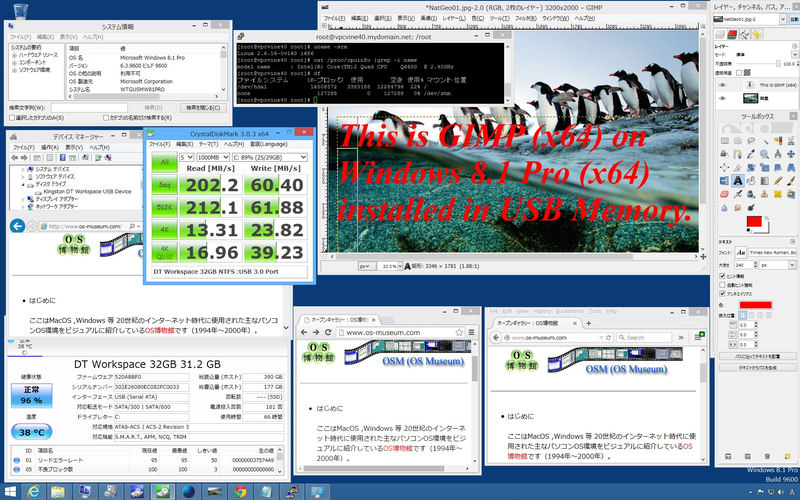The image size is (800, 500).
Task: Open layer mode dropdown in GIMP Layers
Action: tap(794, 54)
